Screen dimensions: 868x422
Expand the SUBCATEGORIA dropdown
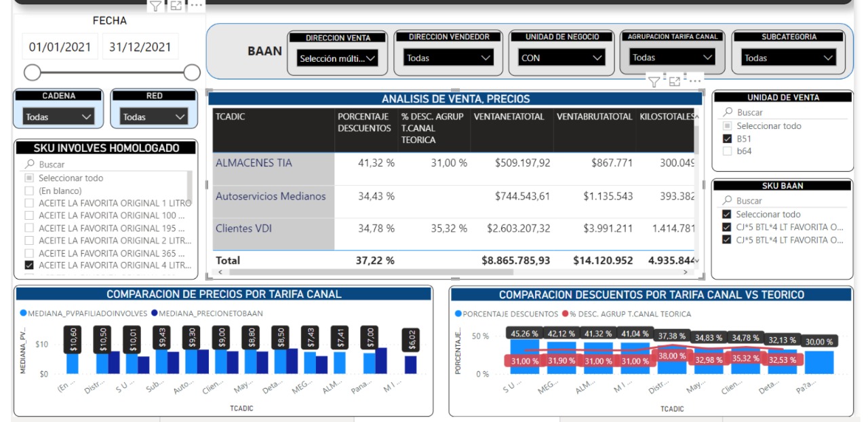[789, 58]
